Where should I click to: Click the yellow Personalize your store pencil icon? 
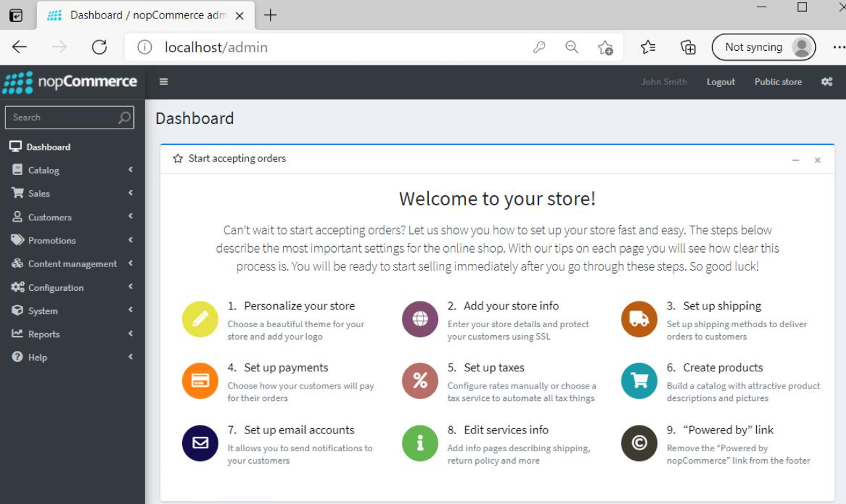pos(200,319)
